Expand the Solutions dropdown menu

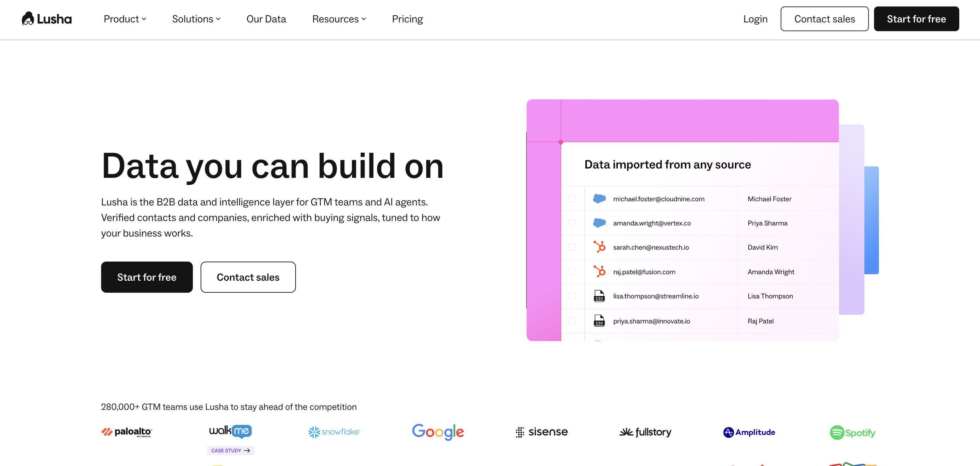pos(196,19)
